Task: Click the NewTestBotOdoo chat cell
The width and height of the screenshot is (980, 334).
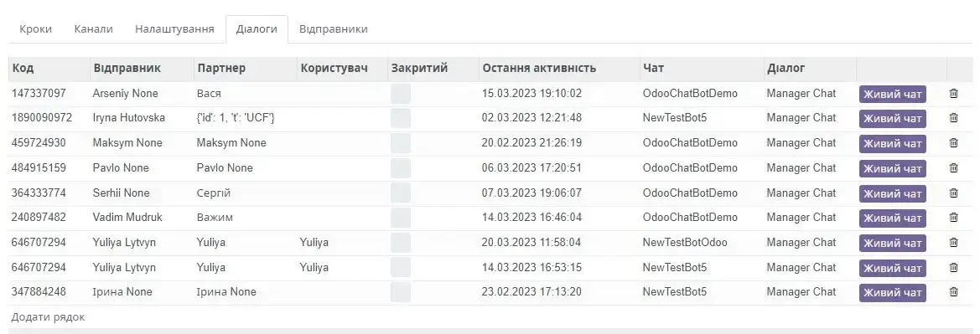Action: (x=685, y=242)
